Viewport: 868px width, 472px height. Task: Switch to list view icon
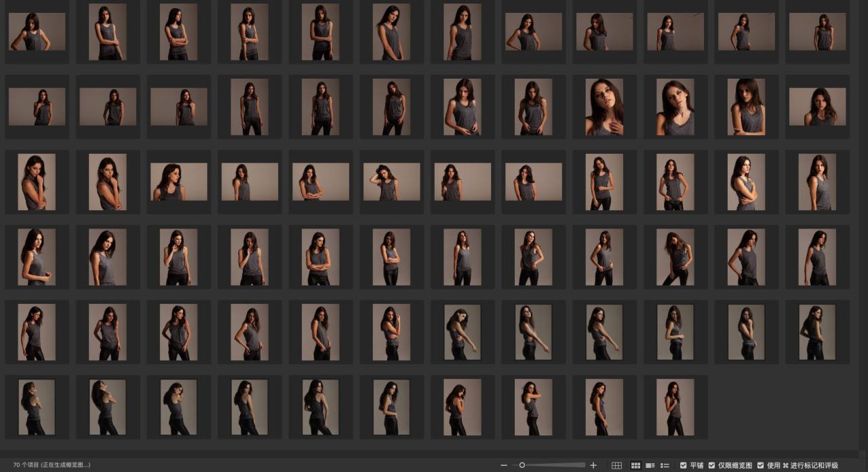[x=665, y=465]
